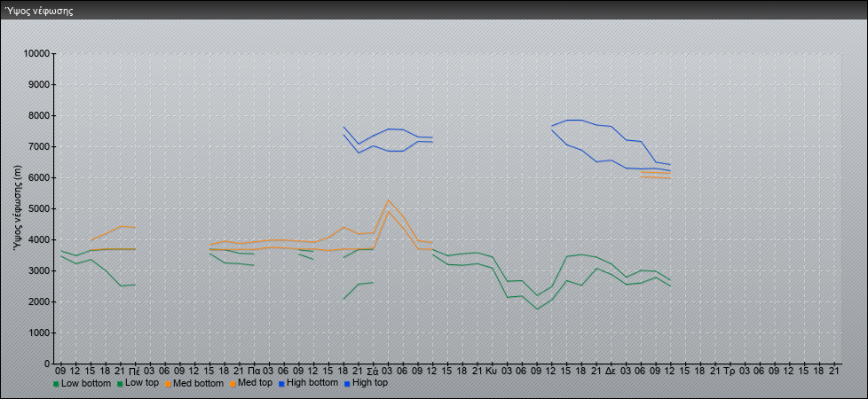The width and height of the screenshot is (868, 399).
Task: Select the Πέ day marker on the time axis
Action: pyautogui.click(x=135, y=371)
